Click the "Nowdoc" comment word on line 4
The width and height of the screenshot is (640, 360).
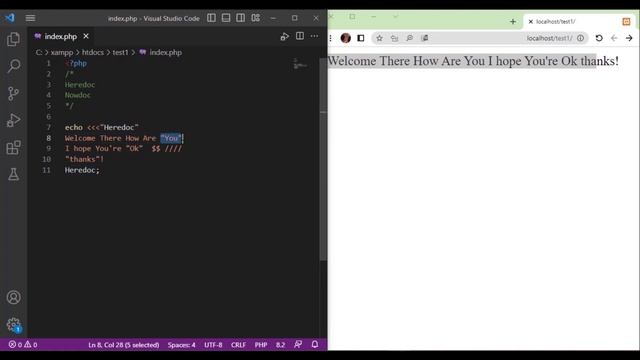tap(78, 95)
